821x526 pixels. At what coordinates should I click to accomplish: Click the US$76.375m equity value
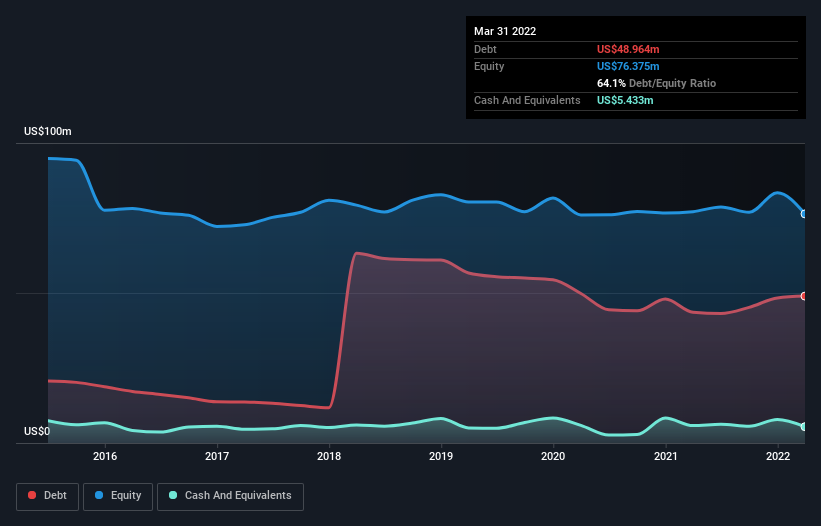point(628,66)
